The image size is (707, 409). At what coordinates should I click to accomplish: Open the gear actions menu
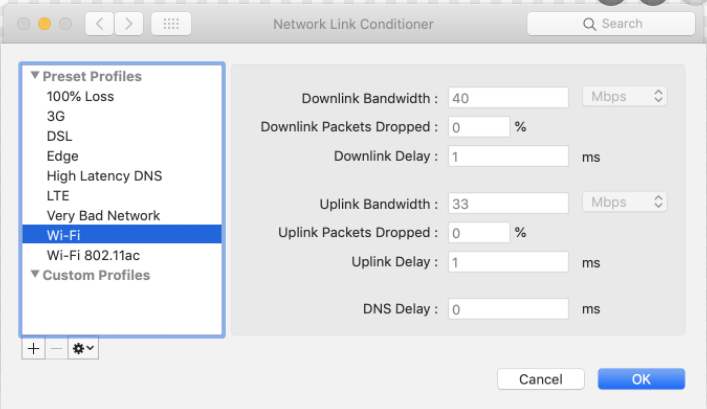click(x=83, y=349)
